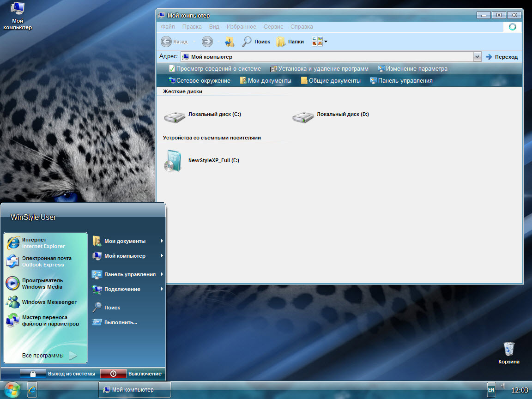This screenshot has width=532, height=399.
Task: Click the My Computer icon in the address bar
Action: coord(186,57)
